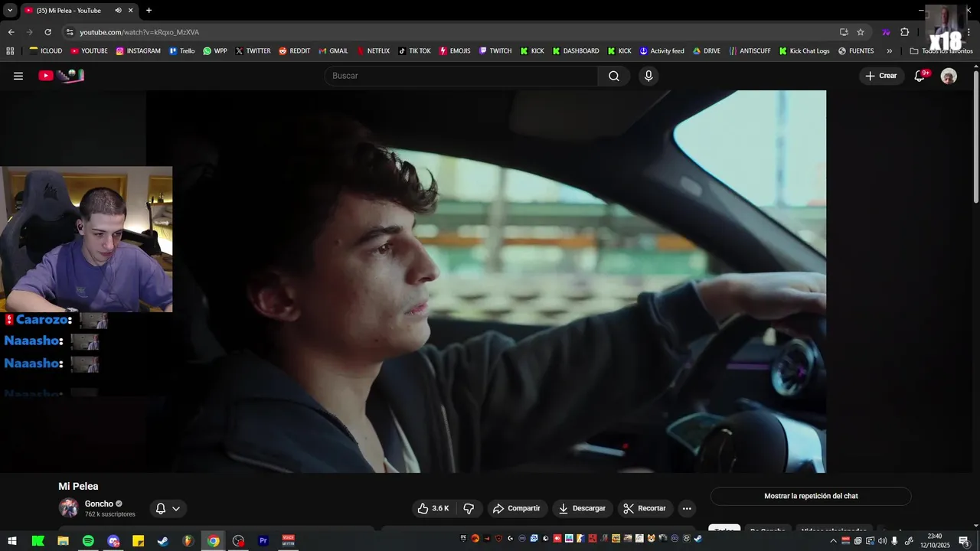Open the Crear create menu

coord(881,76)
